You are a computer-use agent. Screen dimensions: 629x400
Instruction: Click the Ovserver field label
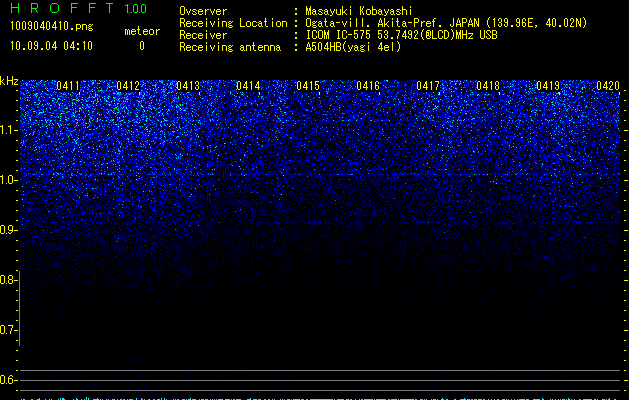click(203, 11)
